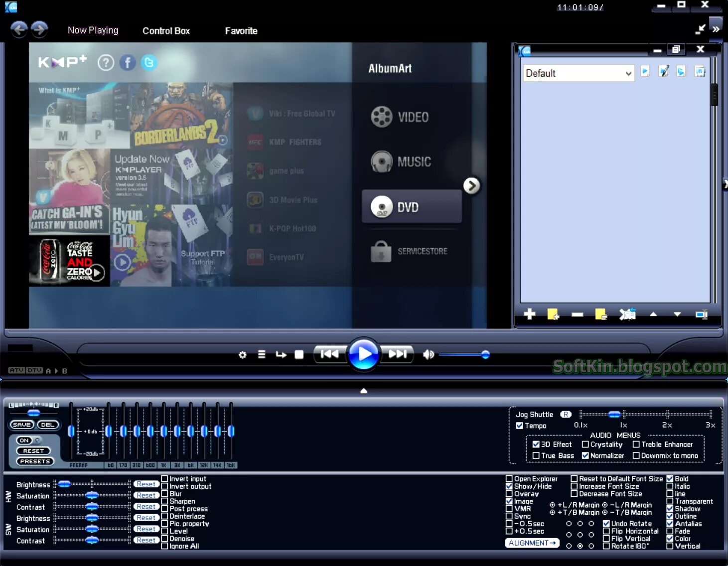Toggle the Tempo checkbox
728x566 pixels.
click(520, 425)
